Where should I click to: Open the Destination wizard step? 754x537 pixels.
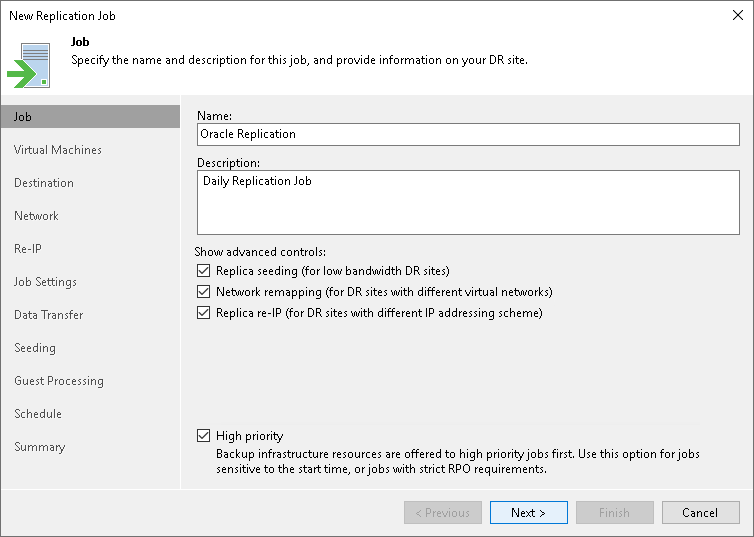pyautogui.click(x=44, y=183)
